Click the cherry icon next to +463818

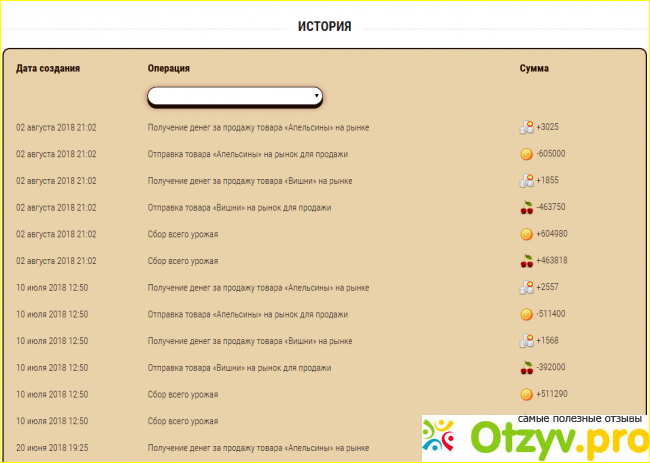(x=526, y=261)
